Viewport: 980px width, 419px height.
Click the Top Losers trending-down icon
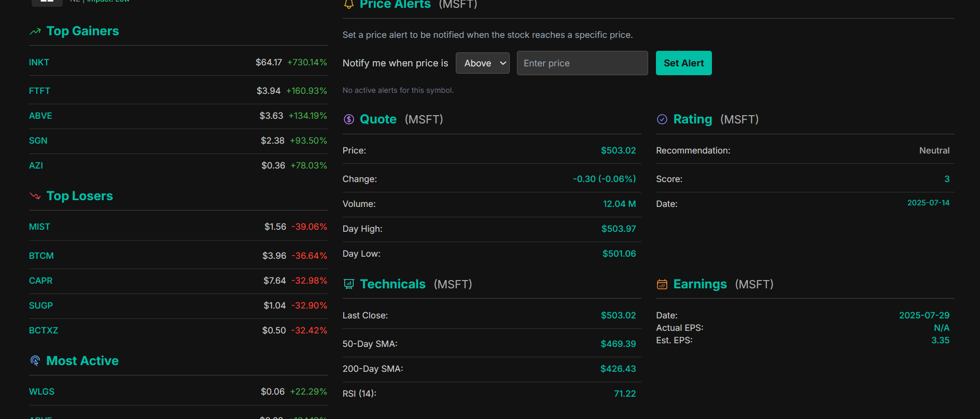pyautogui.click(x=35, y=196)
